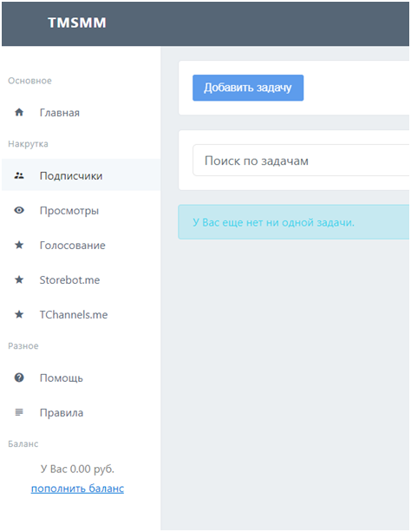Click the star icon beside Storebot.me
The height and width of the screenshot is (532, 411).
(x=19, y=279)
